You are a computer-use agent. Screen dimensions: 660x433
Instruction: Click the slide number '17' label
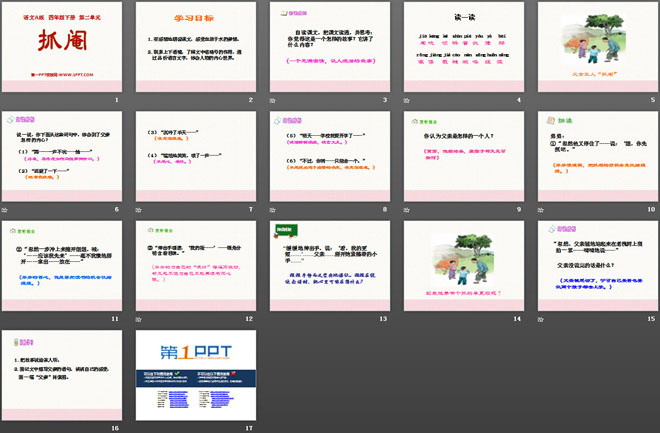249,428
